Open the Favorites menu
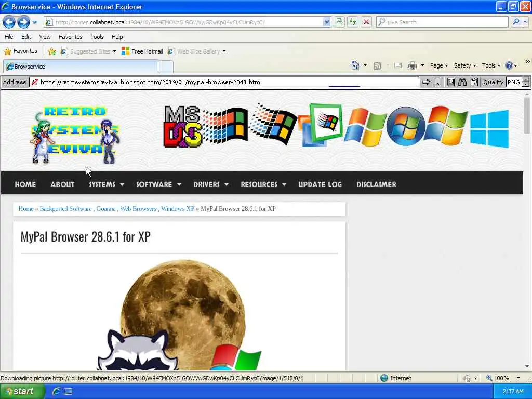 click(x=70, y=37)
